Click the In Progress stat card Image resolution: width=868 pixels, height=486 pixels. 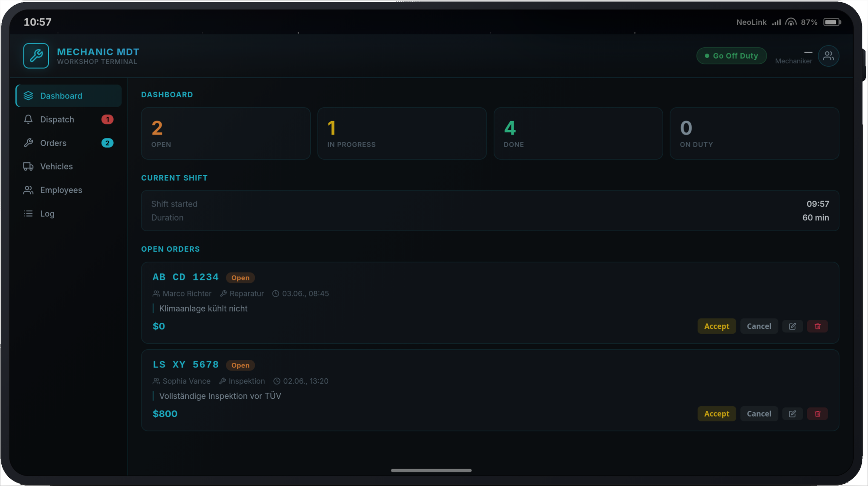(x=402, y=134)
